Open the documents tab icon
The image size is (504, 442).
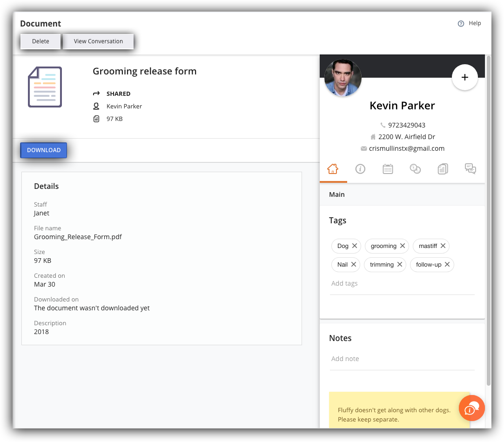pyautogui.click(x=443, y=169)
